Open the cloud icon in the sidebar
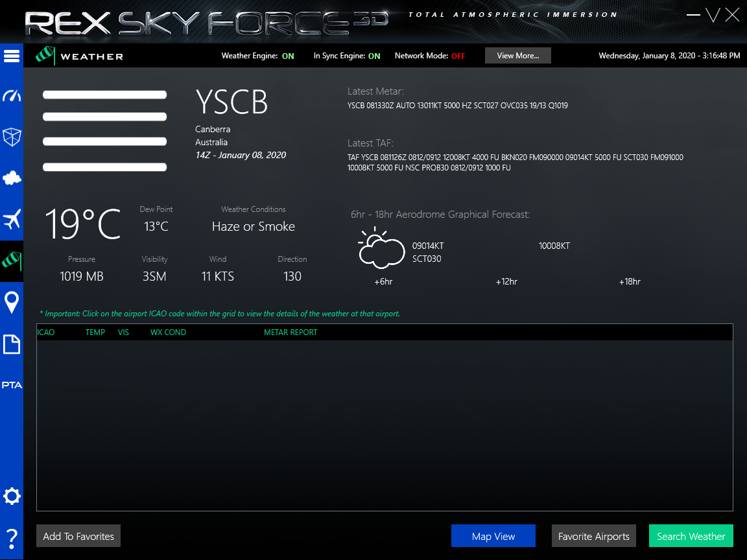 click(12, 178)
